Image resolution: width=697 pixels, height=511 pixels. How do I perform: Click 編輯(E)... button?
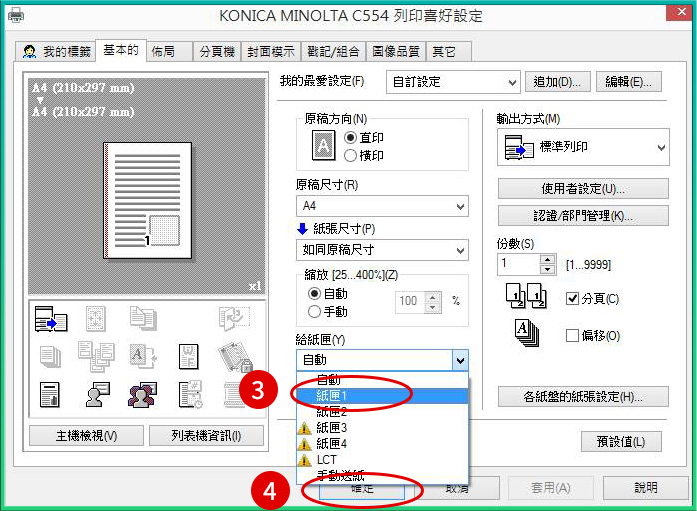point(629,82)
